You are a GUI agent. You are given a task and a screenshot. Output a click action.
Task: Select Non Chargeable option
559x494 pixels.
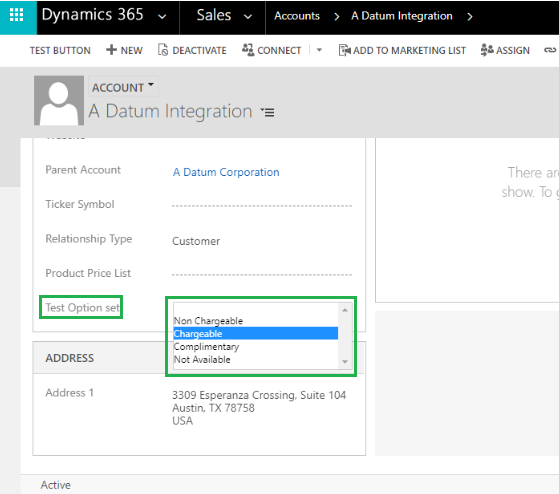pyautogui.click(x=256, y=321)
